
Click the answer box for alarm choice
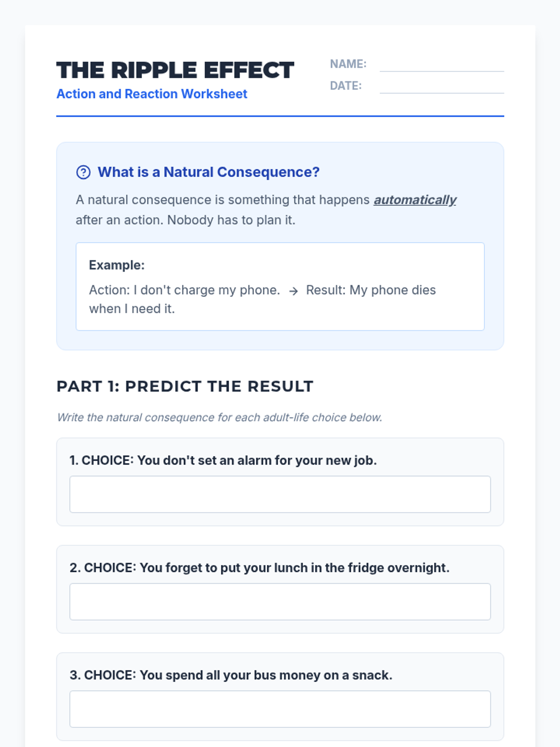[280, 494]
